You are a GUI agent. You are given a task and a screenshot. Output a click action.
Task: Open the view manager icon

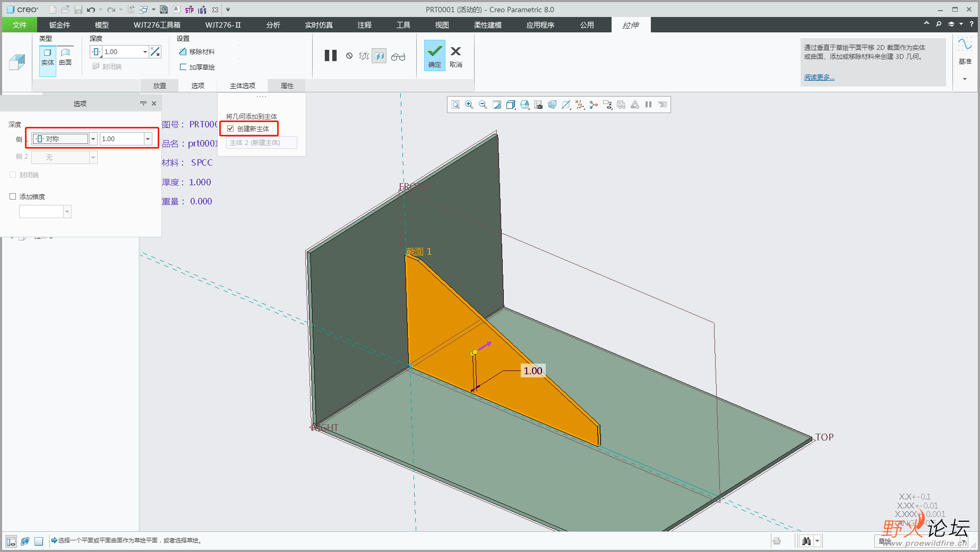click(x=538, y=105)
